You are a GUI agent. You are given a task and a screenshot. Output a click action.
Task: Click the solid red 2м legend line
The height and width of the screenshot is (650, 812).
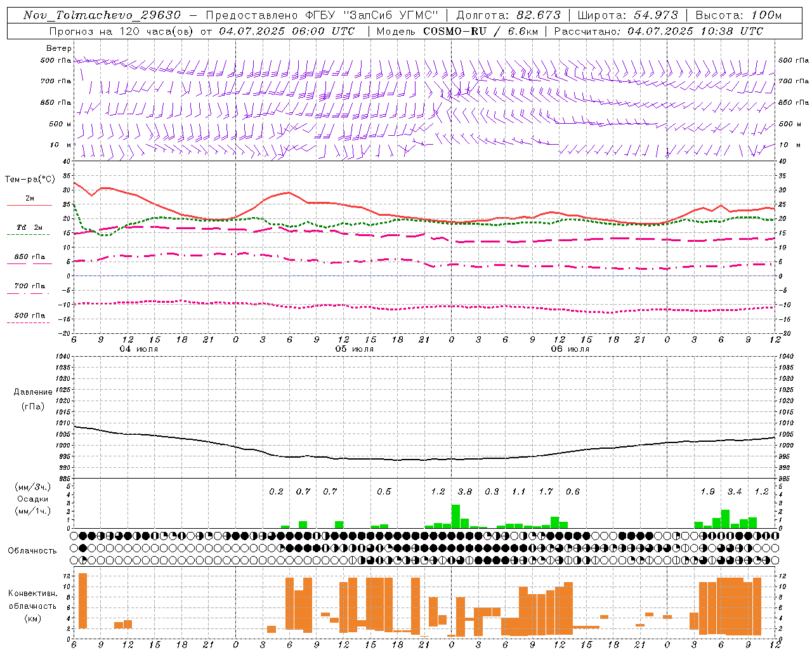[29, 206]
